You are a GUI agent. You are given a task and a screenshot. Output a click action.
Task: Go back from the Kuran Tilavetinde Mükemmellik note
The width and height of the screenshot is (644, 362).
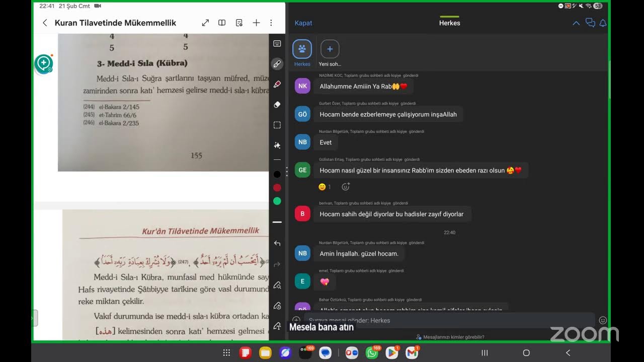(45, 23)
